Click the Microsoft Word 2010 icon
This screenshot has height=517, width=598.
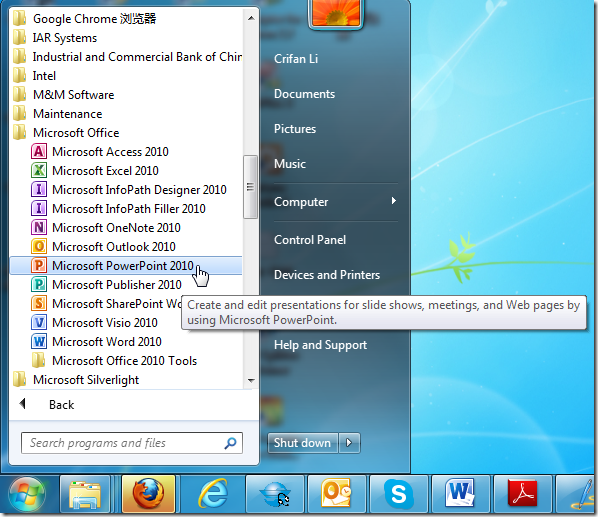(x=39, y=342)
